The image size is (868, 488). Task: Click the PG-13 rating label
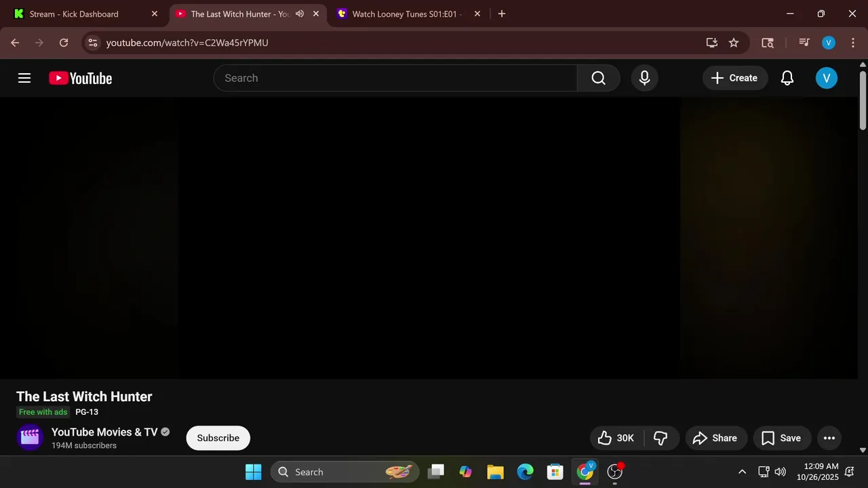coord(87,412)
